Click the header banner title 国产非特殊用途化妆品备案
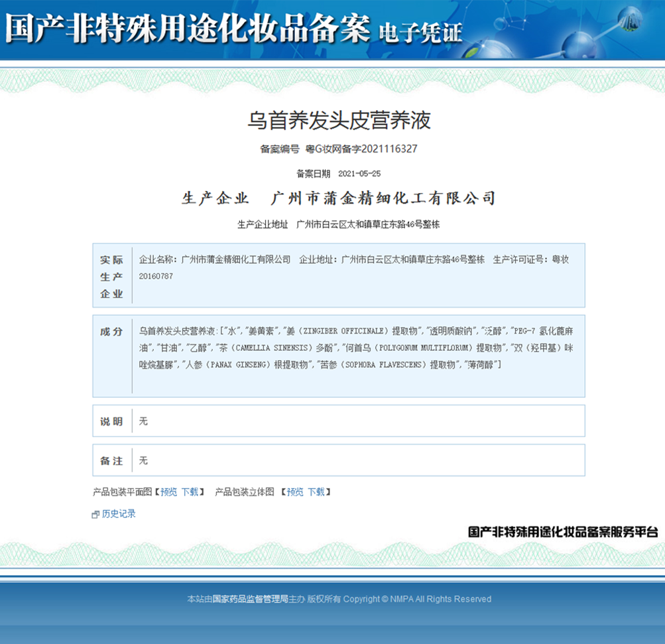Screen dimensions: 665x644 pos(188,29)
